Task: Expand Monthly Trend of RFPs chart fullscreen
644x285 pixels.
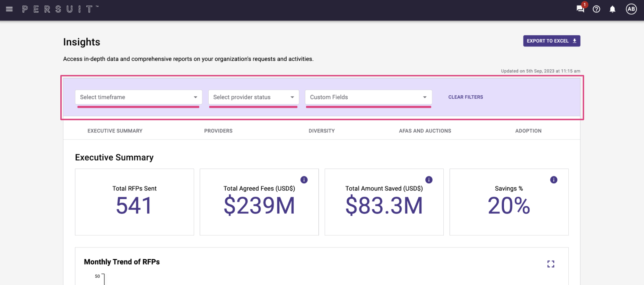Action: pos(551,264)
